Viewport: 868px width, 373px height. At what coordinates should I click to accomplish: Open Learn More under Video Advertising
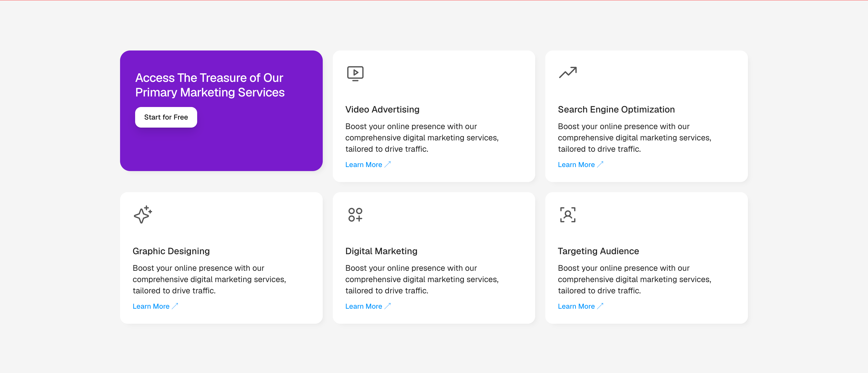point(368,165)
